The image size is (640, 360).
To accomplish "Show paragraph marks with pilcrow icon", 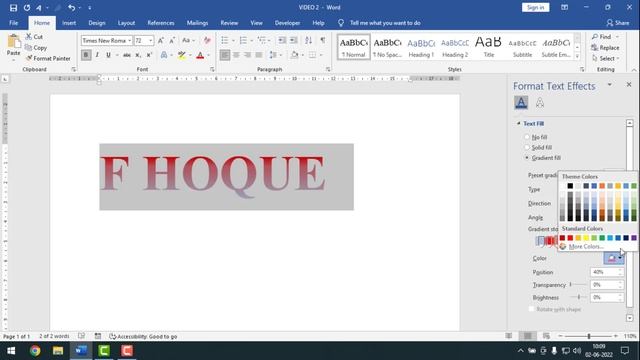I will tap(323, 40).
